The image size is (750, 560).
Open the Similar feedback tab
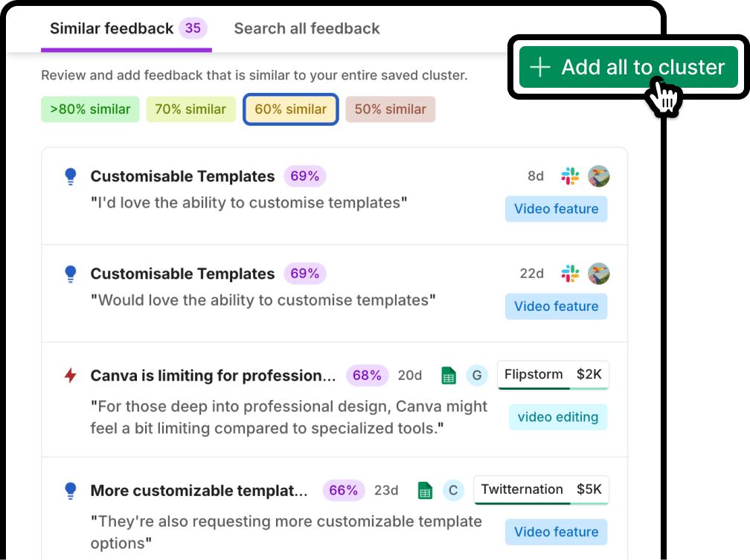(126, 29)
